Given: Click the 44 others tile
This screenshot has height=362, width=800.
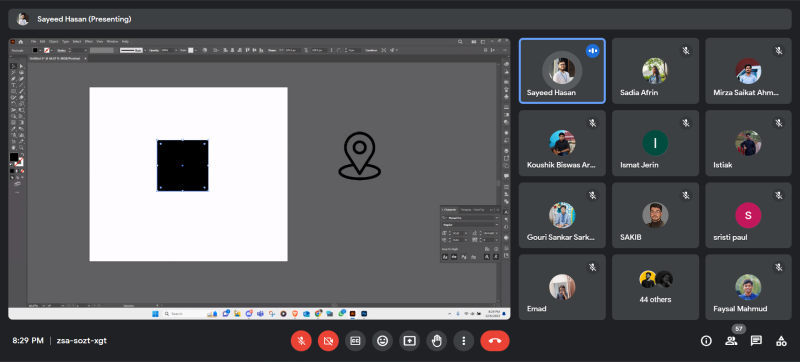Looking at the screenshot, I should coord(655,287).
